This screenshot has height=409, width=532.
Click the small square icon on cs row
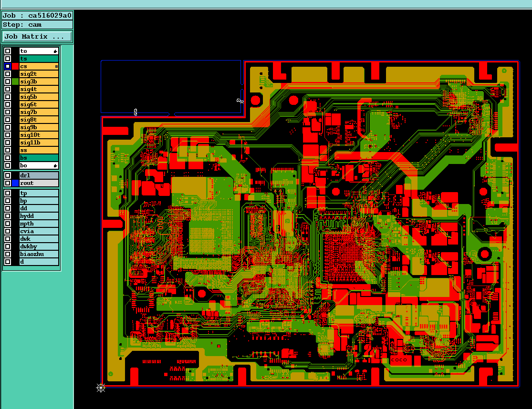(x=56, y=66)
